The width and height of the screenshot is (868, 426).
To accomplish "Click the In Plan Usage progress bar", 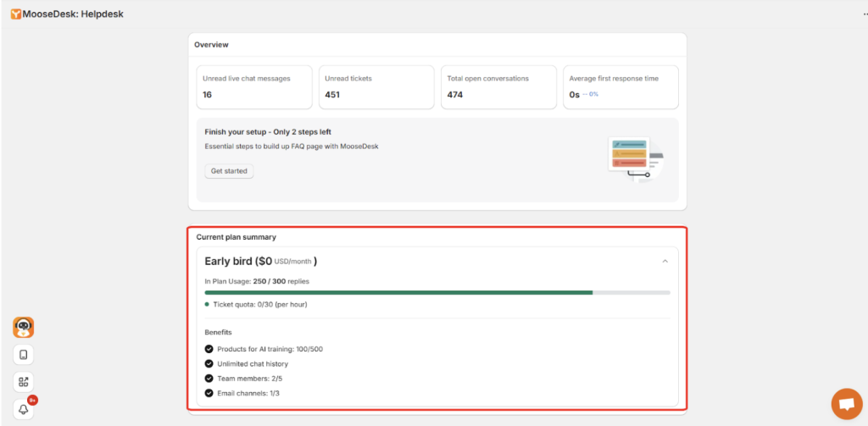I will click(x=437, y=292).
